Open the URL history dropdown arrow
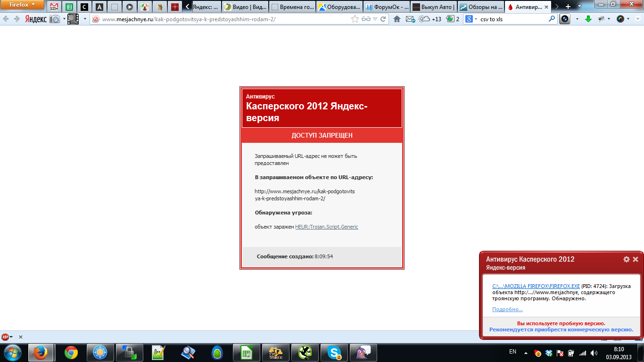Screen dimensions: 644x362 point(375,19)
